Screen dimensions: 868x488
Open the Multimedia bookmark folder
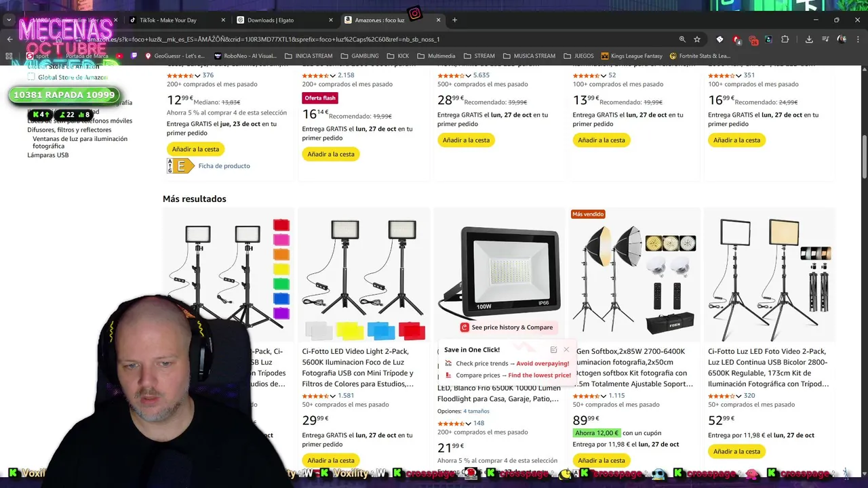[x=436, y=56]
